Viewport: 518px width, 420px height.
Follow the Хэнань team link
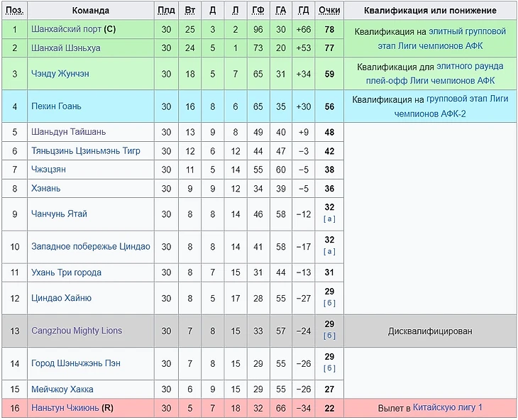coord(46,189)
